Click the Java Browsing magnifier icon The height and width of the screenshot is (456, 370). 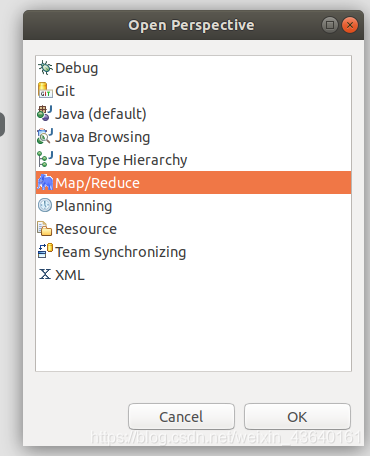[45, 137]
